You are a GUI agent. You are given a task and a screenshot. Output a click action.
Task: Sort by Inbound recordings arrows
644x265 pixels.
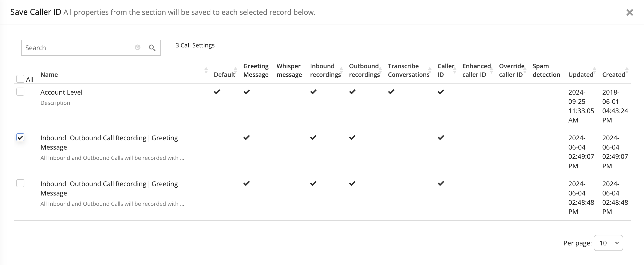(x=341, y=70)
